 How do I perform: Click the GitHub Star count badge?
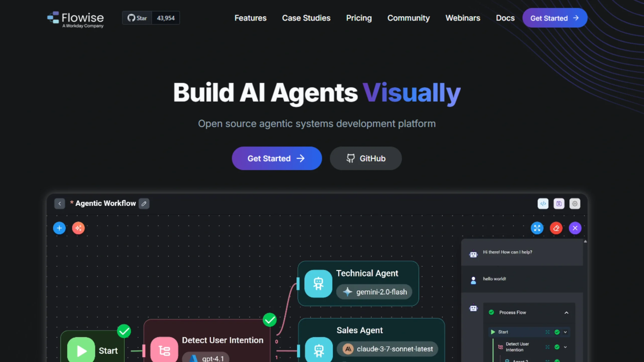coord(166,18)
